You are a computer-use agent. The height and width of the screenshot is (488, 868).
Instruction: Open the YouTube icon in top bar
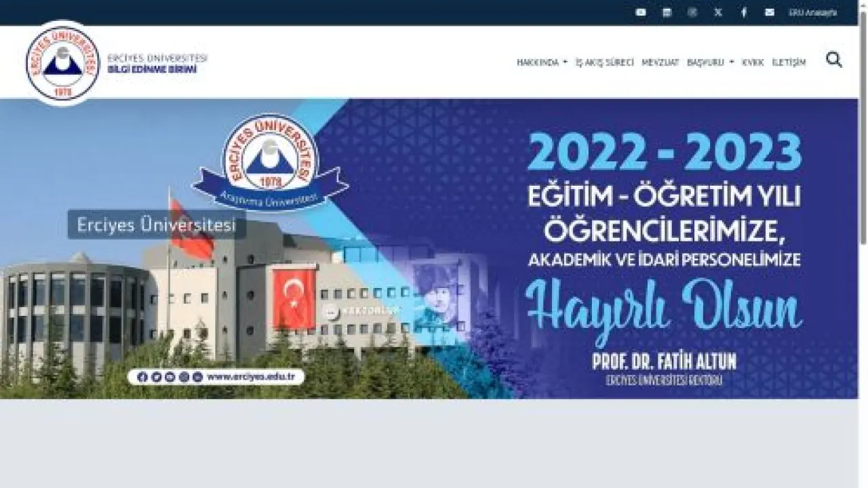(641, 12)
